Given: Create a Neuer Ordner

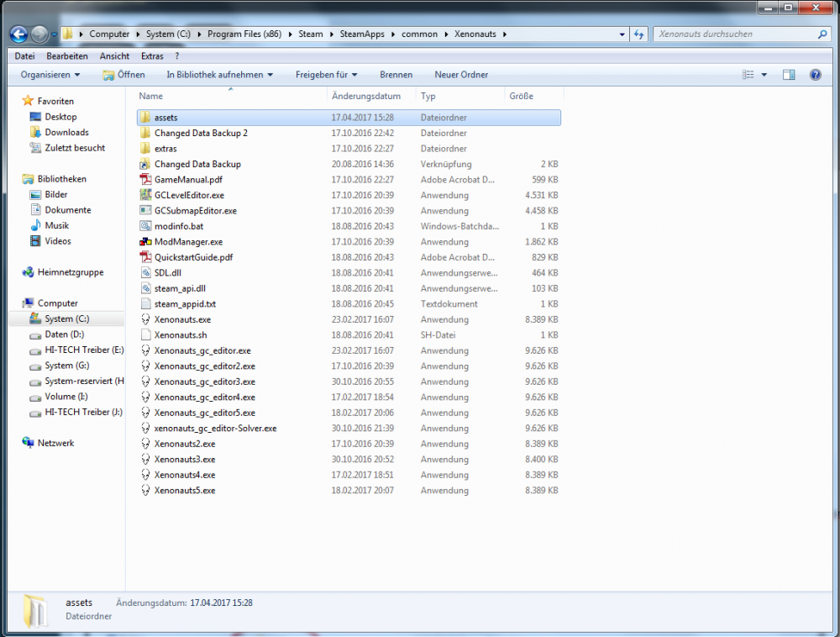Looking at the screenshot, I should pyautogui.click(x=461, y=75).
